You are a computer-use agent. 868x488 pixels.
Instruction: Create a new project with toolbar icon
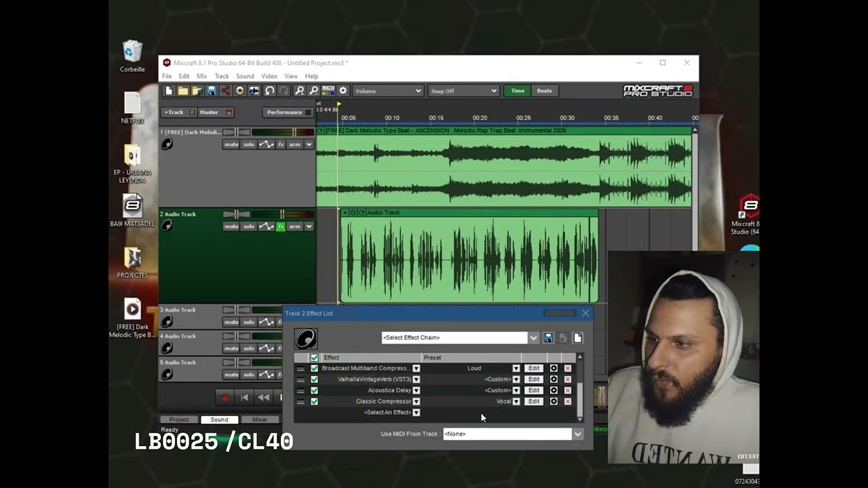pos(169,91)
